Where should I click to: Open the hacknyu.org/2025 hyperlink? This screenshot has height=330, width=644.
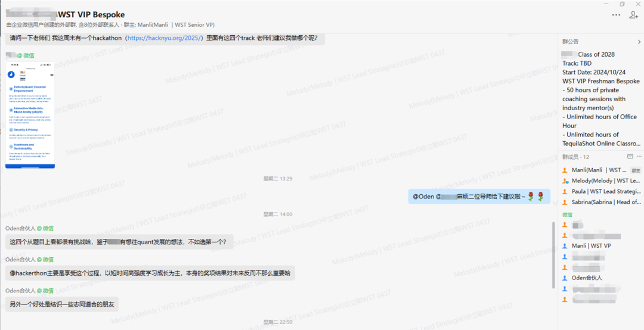165,38
